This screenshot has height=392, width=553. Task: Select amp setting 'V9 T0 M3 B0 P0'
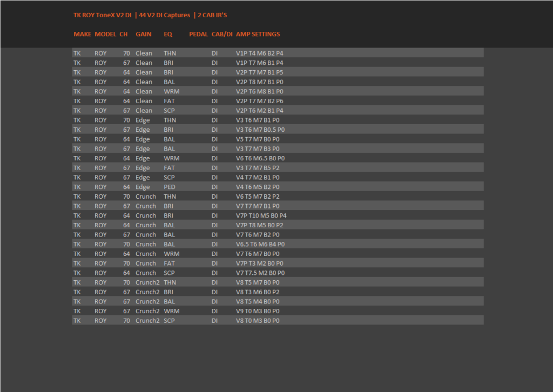(x=258, y=311)
